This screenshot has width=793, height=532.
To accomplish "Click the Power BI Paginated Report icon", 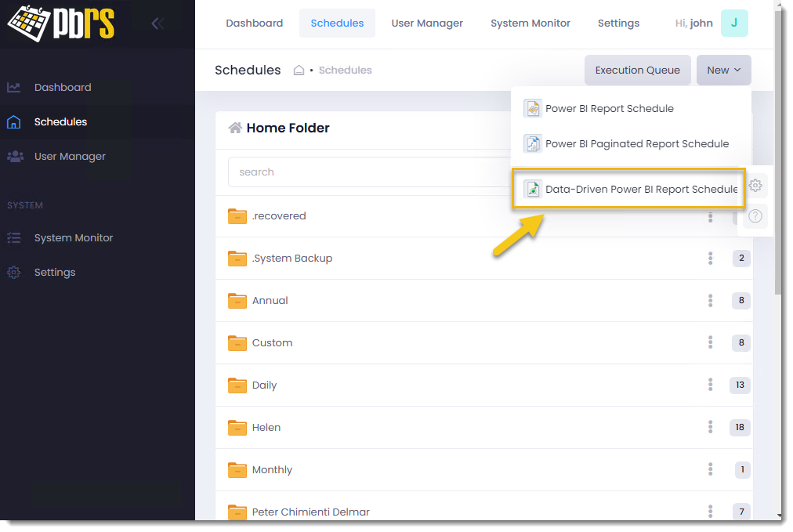I will coord(533,143).
